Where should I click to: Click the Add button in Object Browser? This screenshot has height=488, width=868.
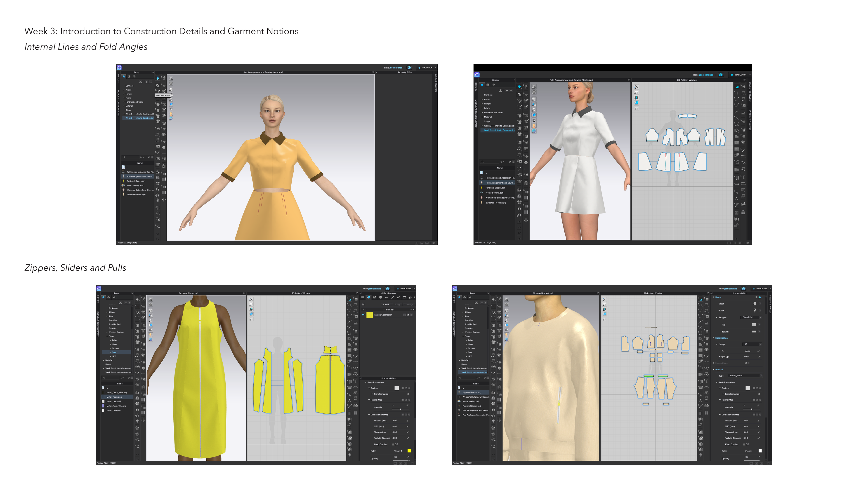pyautogui.click(x=386, y=305)
